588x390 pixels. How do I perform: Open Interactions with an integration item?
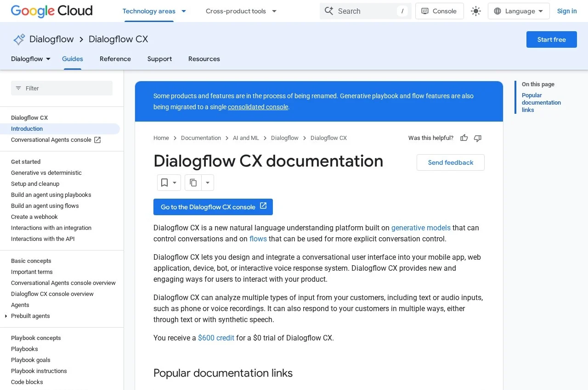[51, 228]
